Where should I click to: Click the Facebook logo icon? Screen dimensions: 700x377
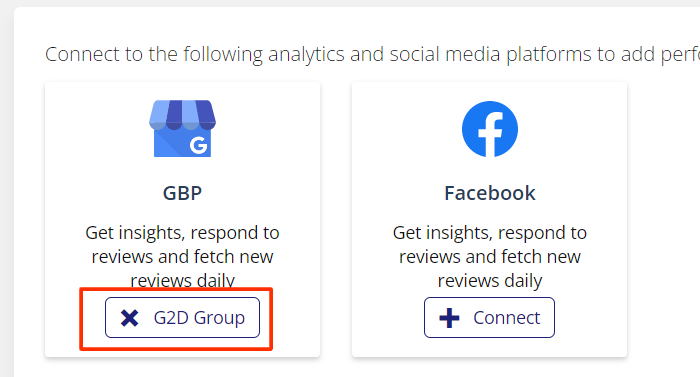[x=490, y=129]
